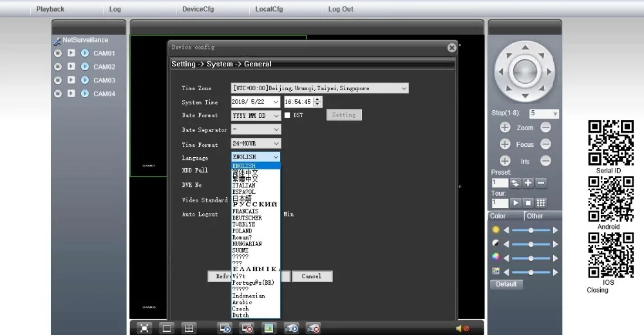Click the muted speaker icon
This screenshot has width=644, height=335.
tap(462, 329)
